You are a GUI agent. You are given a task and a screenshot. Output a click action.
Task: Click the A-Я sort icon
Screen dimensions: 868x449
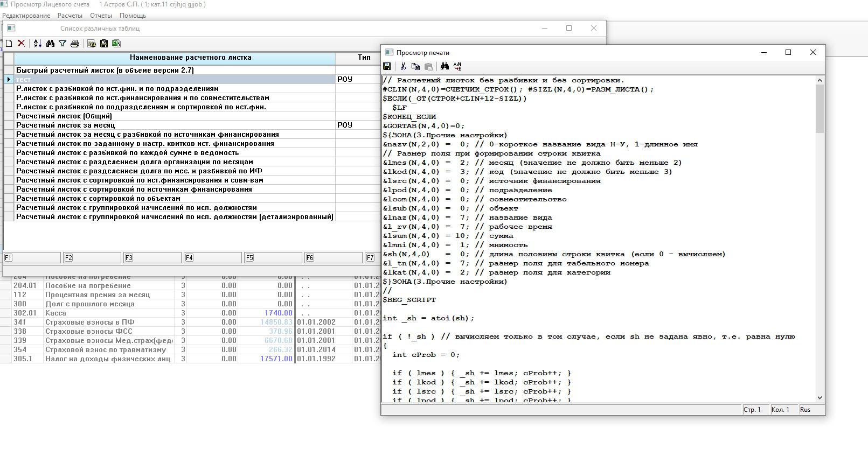tap(38, 44)
